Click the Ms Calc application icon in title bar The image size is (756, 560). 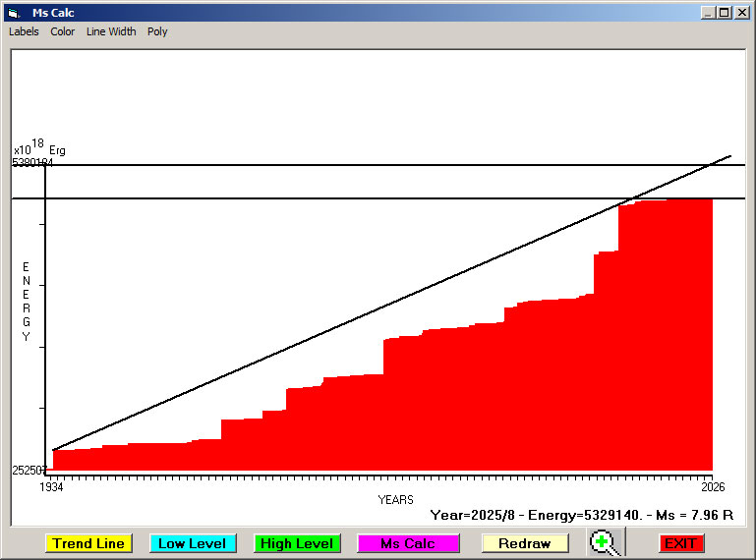[14, 13]
